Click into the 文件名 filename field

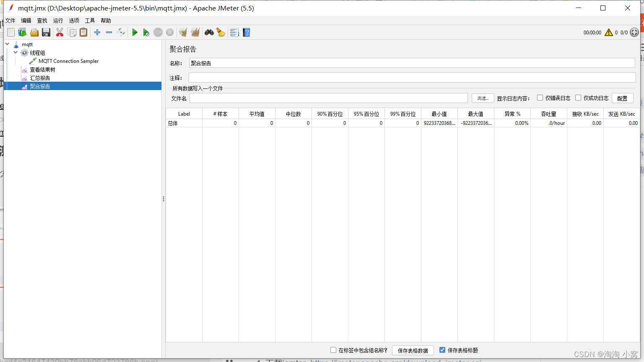(329, 98)
